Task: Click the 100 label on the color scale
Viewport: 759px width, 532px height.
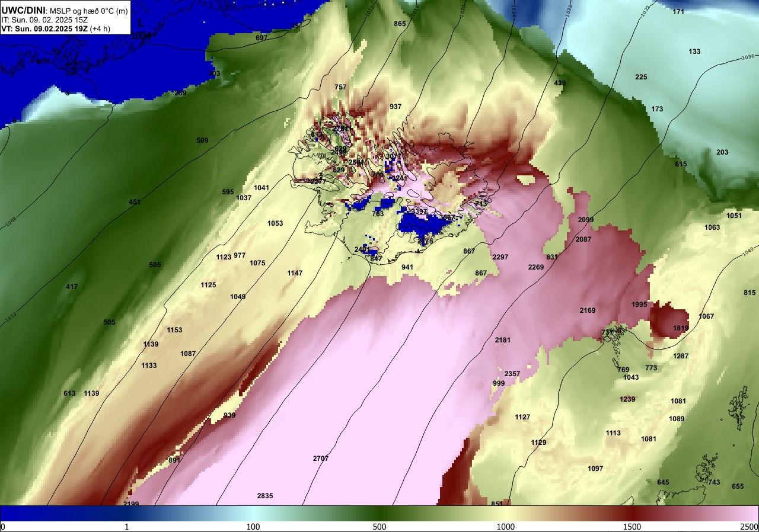Action: pyautogui.click(x=253, y=527)
